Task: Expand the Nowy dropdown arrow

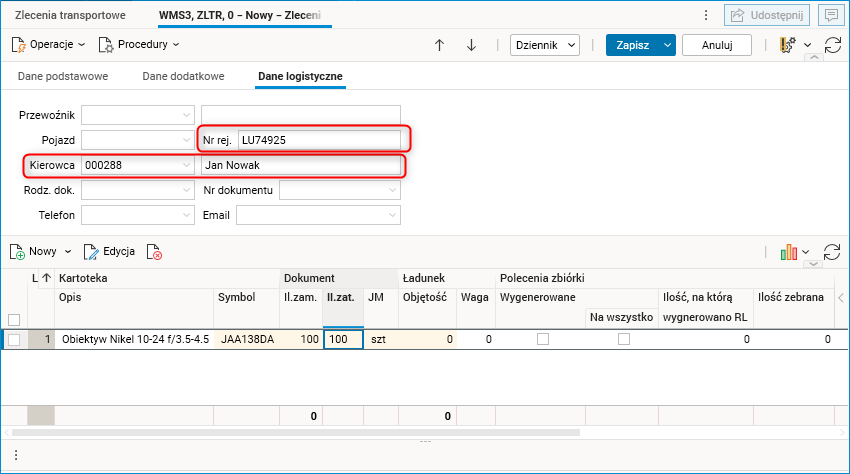Action: (68, 252)
